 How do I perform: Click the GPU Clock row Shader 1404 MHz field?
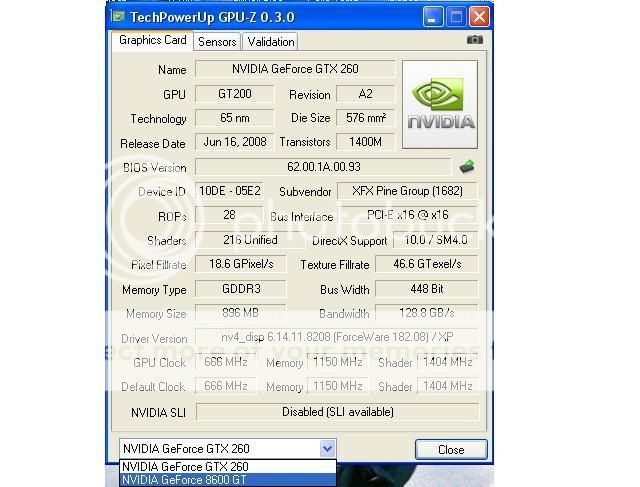click(448, 362)
